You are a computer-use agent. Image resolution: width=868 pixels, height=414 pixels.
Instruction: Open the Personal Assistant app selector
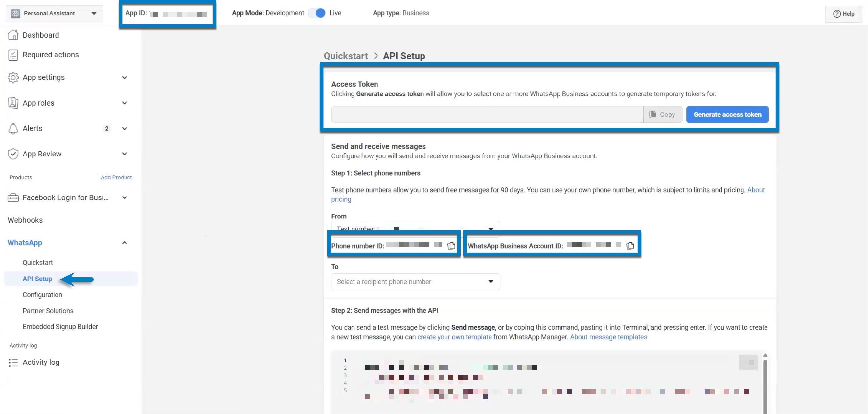tap(55, 13)
